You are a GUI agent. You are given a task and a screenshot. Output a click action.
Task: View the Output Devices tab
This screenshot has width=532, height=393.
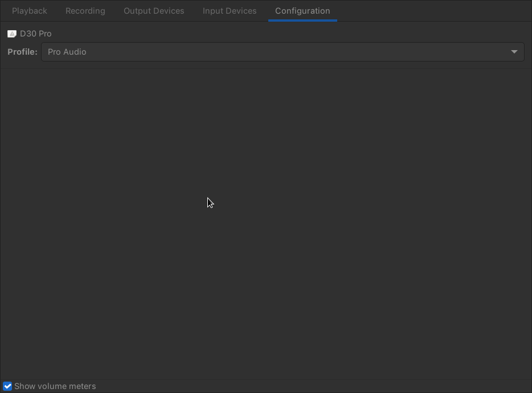[x=153, y=10]
